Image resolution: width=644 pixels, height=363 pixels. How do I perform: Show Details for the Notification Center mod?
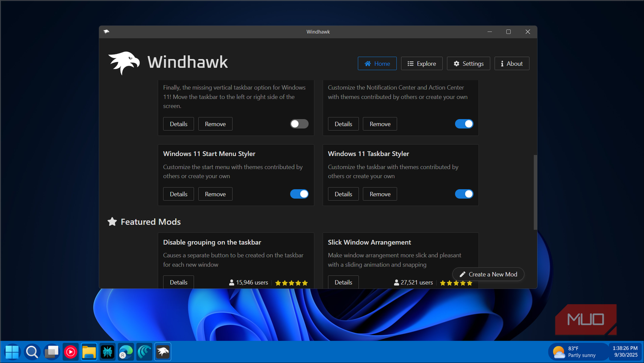click(x=343, y=124)
